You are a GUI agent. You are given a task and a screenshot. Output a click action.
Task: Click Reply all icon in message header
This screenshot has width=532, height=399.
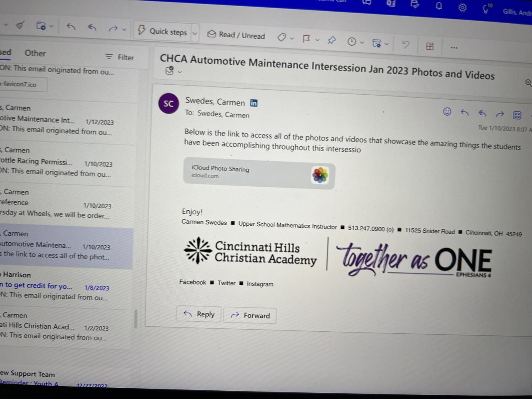click(x=482, y=113)
